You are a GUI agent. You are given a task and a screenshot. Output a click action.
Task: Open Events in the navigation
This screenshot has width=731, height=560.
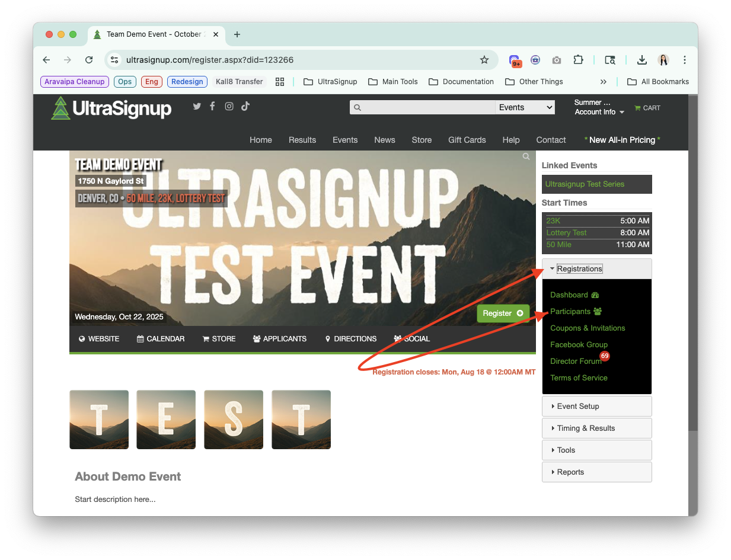tap(345, 140)
